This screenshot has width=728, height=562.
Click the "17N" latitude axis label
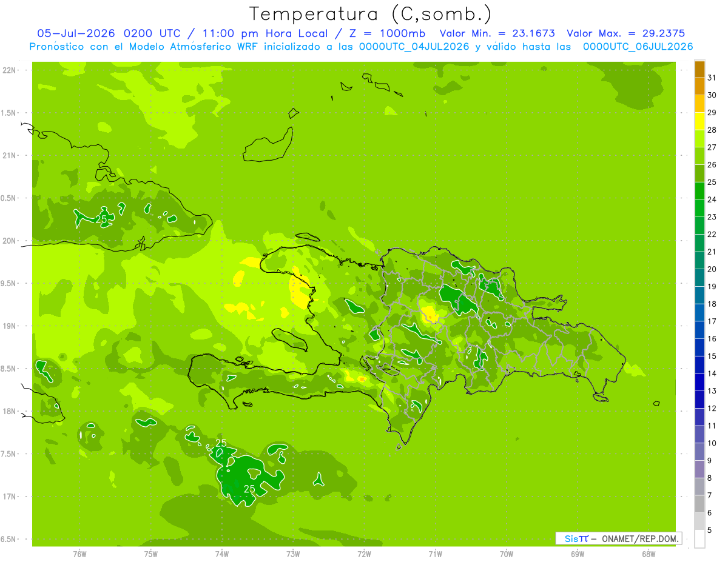(10, 497)
